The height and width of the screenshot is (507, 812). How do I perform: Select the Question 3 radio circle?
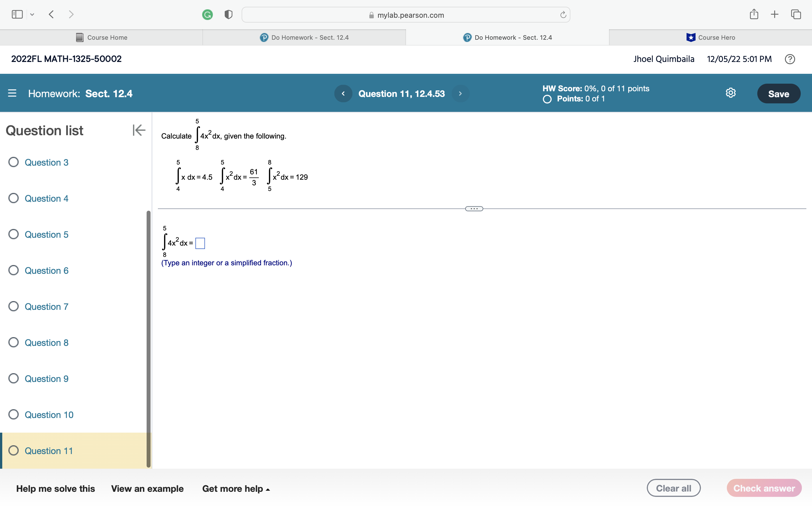pos(14,162)
